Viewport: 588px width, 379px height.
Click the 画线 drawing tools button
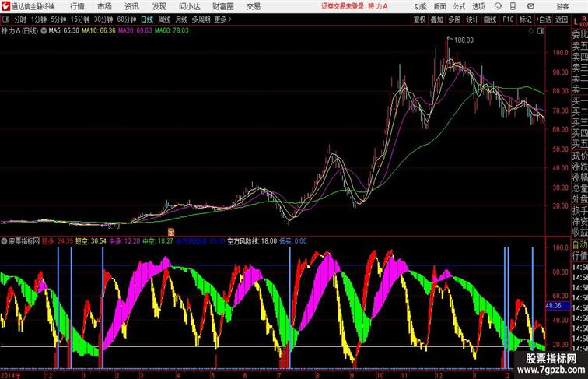point(490,19)
